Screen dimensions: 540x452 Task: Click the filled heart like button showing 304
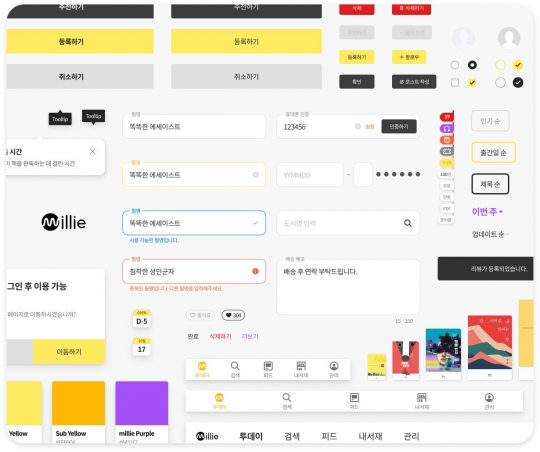[x=233, y=315]
